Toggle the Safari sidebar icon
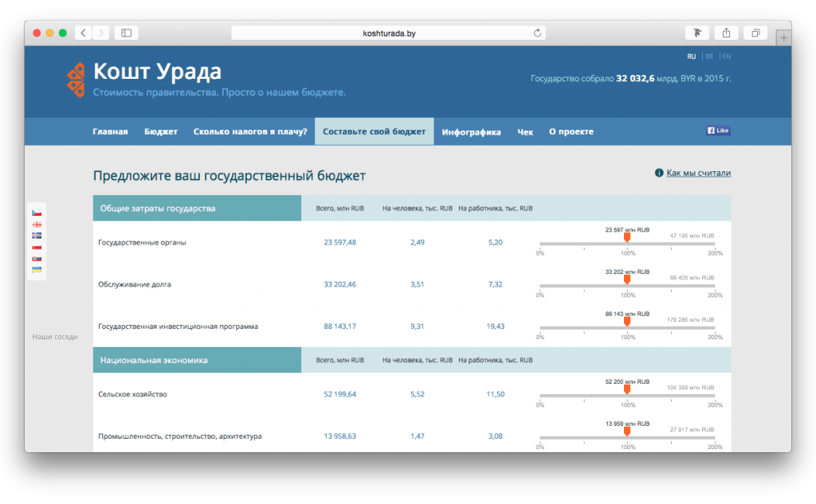 coord(126,33)
